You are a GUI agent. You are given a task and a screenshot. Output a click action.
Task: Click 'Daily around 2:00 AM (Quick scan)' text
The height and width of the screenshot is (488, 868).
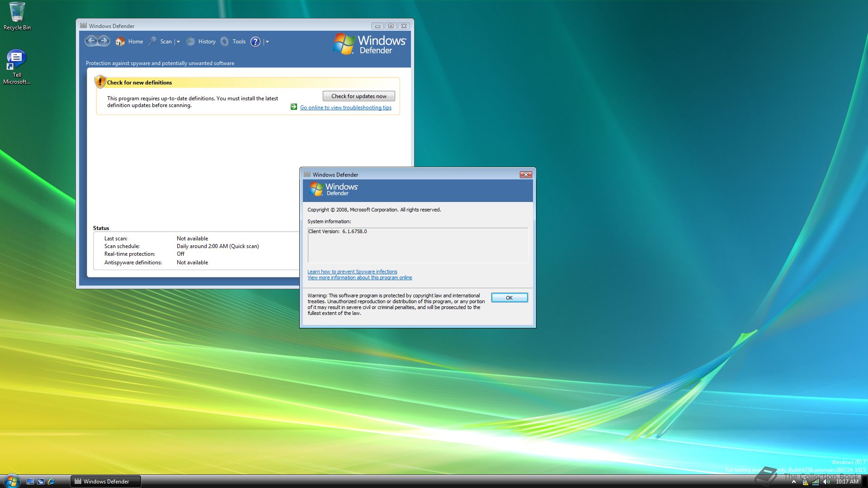click(218, 246)
